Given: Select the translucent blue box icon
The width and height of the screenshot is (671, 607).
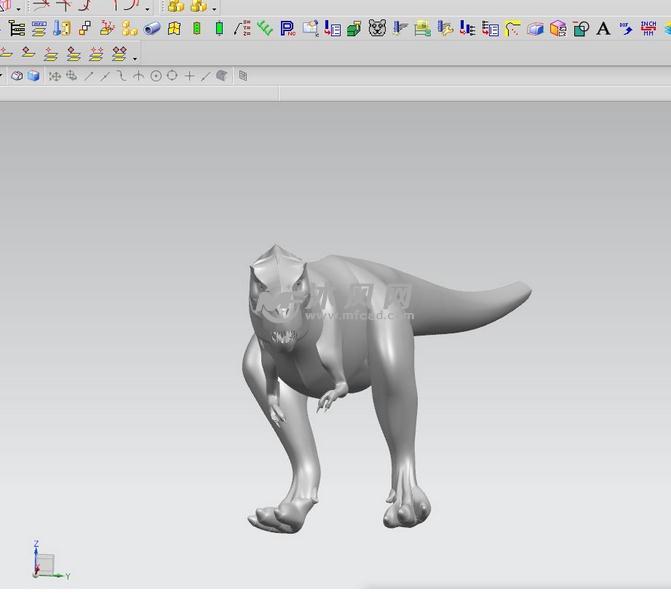Looking at the screenshot, I should [x=535, y=29].
